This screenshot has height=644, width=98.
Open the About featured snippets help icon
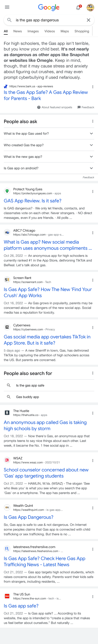pyautogui.click(x=38, y=107)
